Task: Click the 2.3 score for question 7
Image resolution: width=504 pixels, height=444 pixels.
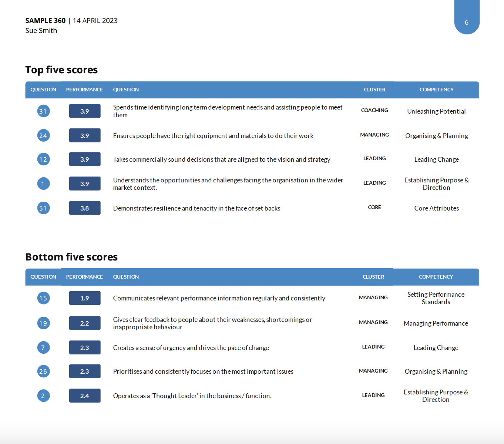Action: click(85, 347)
